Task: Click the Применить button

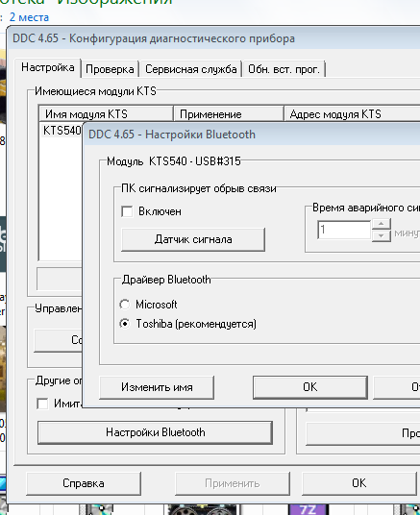Action: 233,483
